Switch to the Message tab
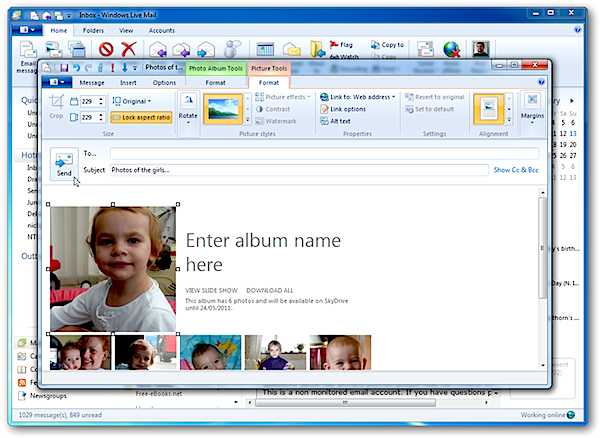 [x=91, y=83]
